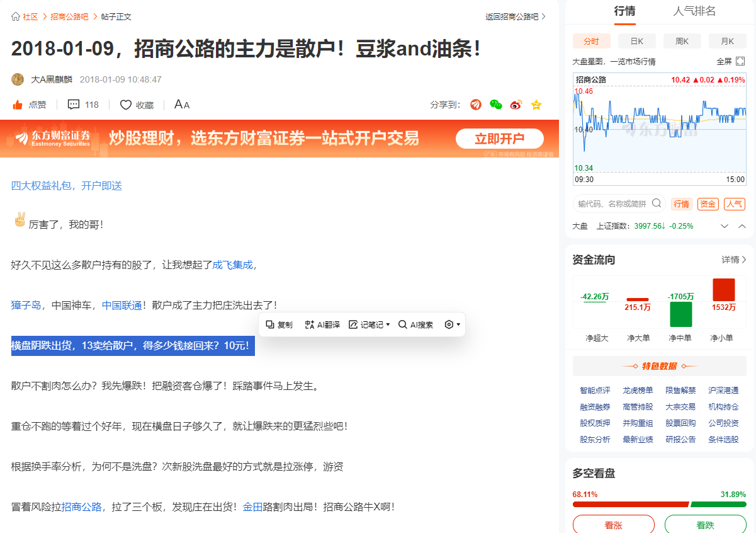Open 并购重组 data link

point(638,423)
